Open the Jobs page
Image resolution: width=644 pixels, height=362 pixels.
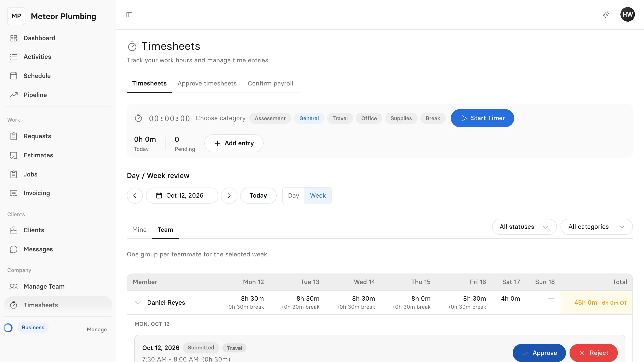58,174
